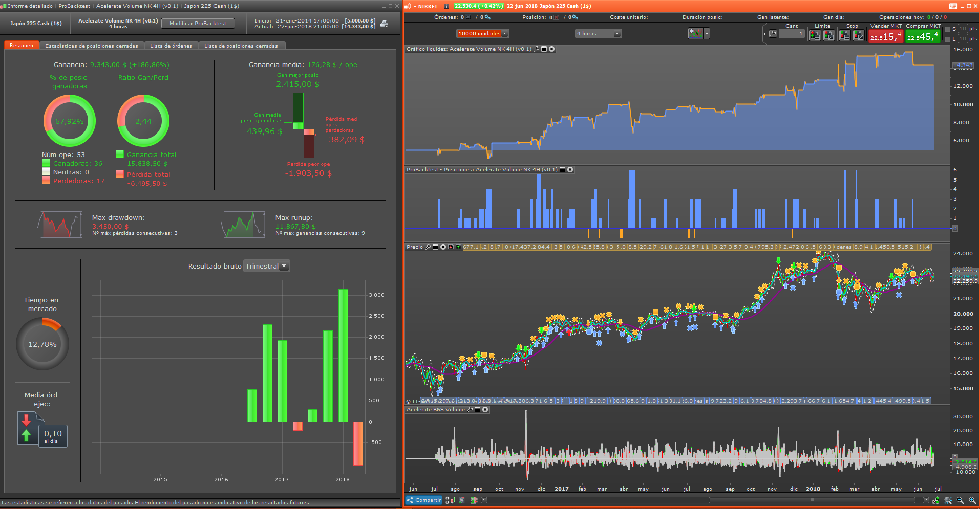The image size is (980, 509).
Task: Place a buy stop order (second Stop icon)
Action: [859, 35]
